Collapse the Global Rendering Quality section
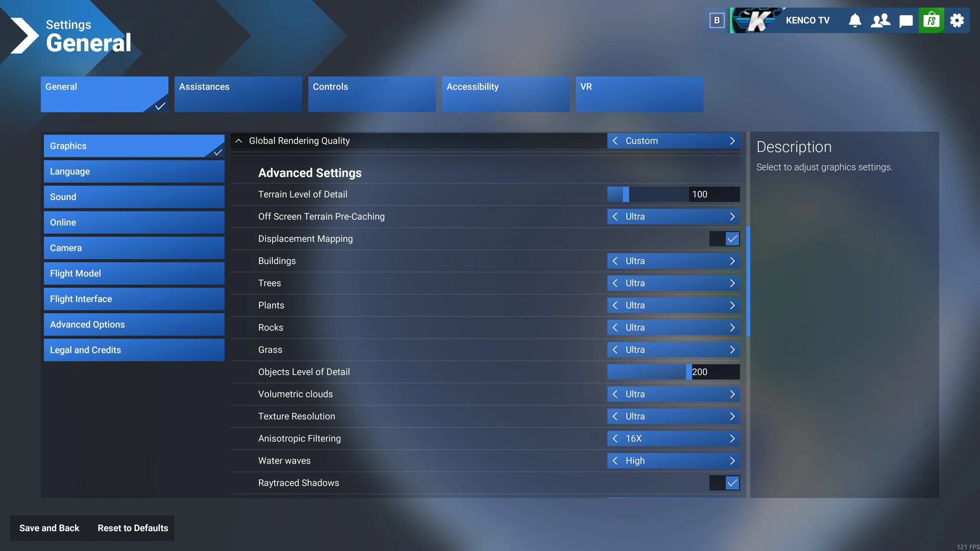The image size is (980, 551). (x=238, y=141)
